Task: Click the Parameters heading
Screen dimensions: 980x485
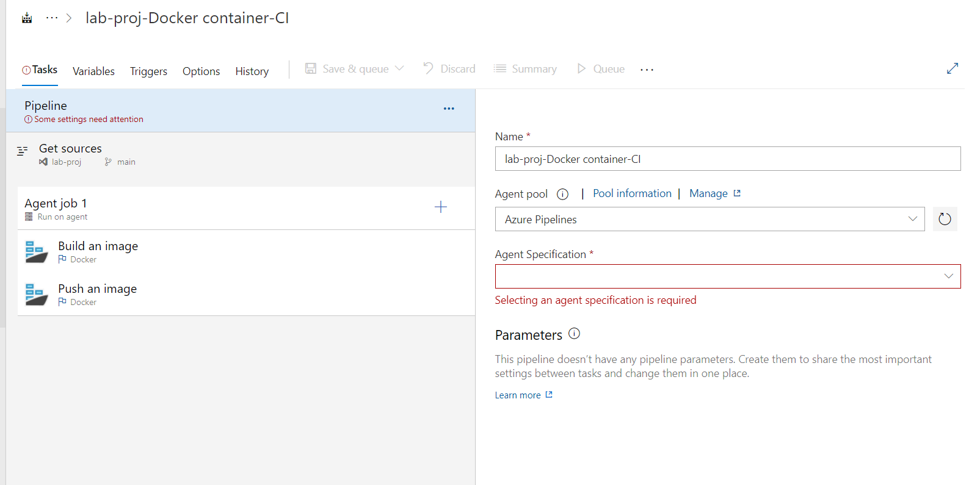Action: point(528,335)
